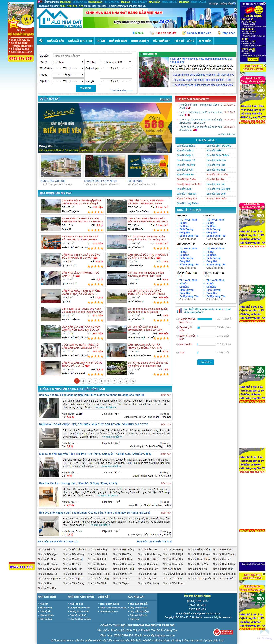Click the Đã đăng ký certification badge
Viewport: 274px width, 644px height.
click(223, 630)
